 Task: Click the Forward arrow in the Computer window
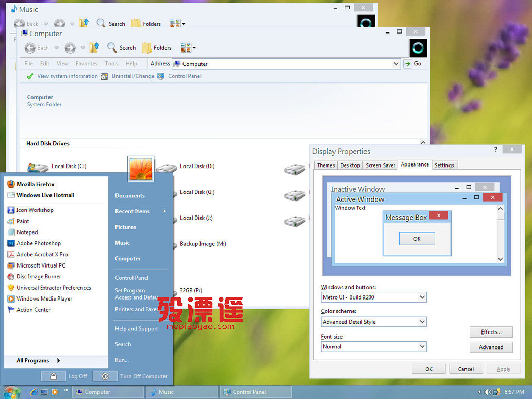(x=70, y=48)
